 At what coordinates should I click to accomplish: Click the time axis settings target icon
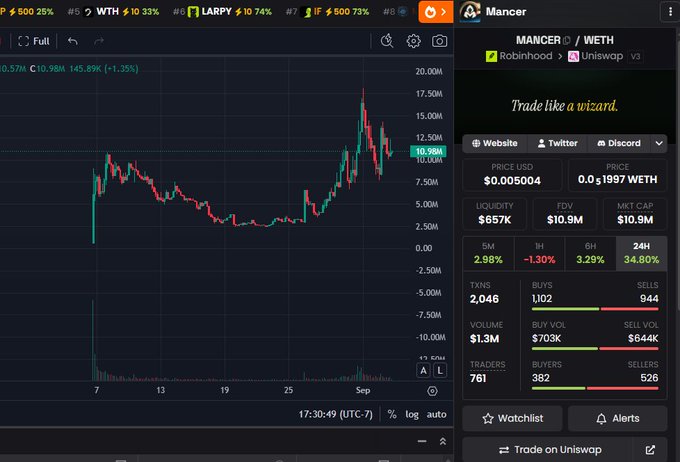coord(432,391)
